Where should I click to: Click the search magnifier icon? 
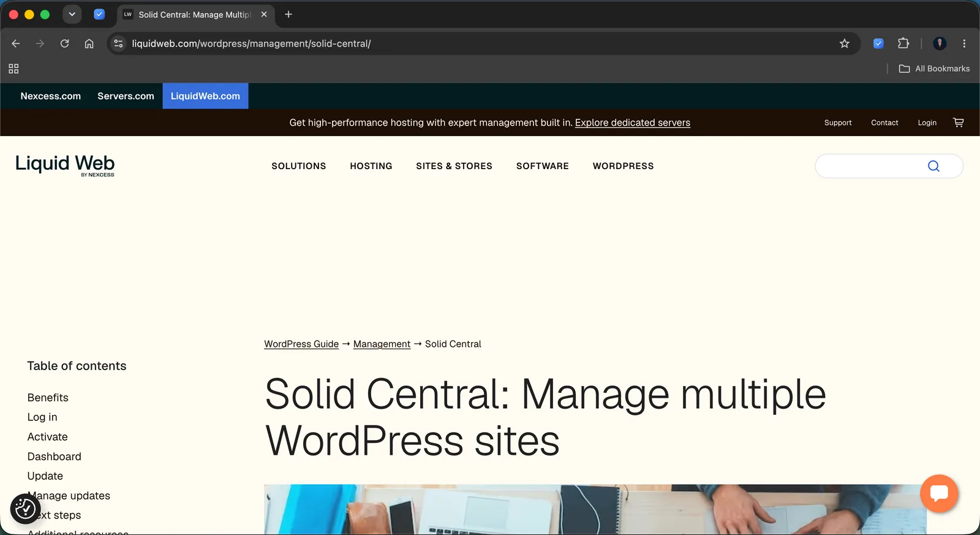tap(933, 166)
